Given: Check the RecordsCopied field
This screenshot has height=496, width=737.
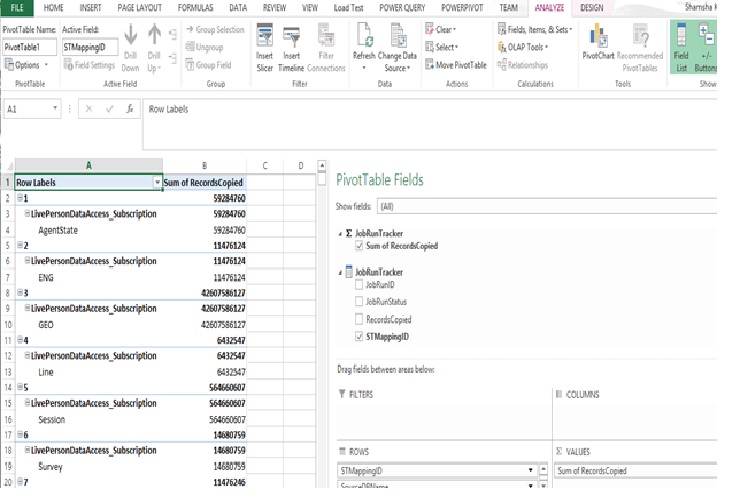Looking at the screenshot, I should click(359, 319).
